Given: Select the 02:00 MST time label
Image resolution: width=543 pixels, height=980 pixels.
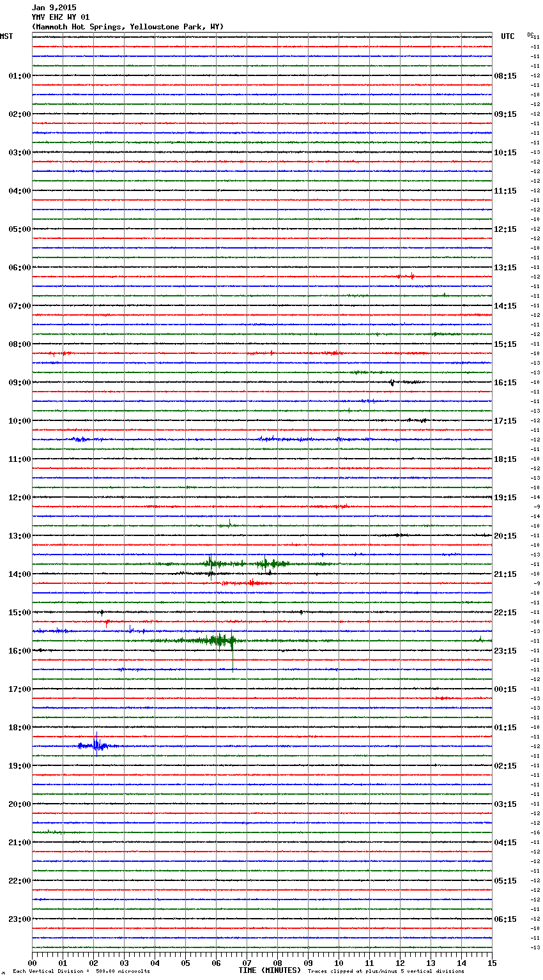Looking at the screenshot, I should 20,114.
